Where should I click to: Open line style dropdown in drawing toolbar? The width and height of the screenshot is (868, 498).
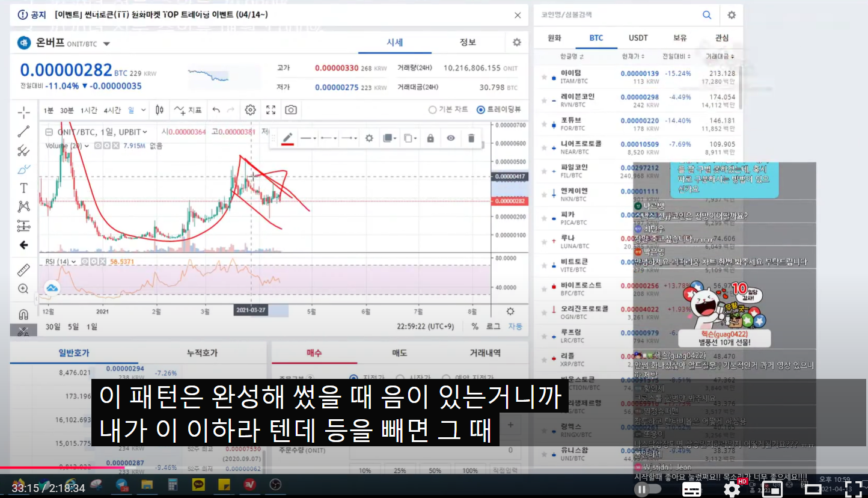tap(309, 138)
